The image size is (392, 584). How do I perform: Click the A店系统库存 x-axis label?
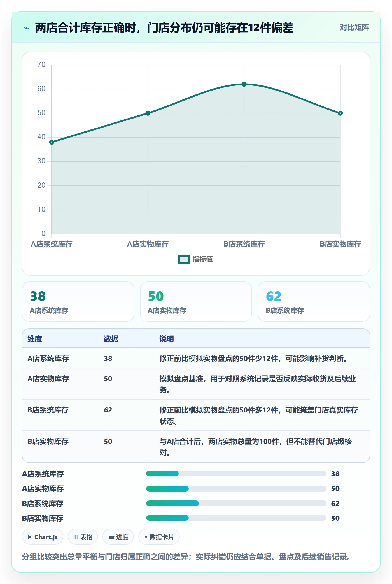[x=52, y=244]
